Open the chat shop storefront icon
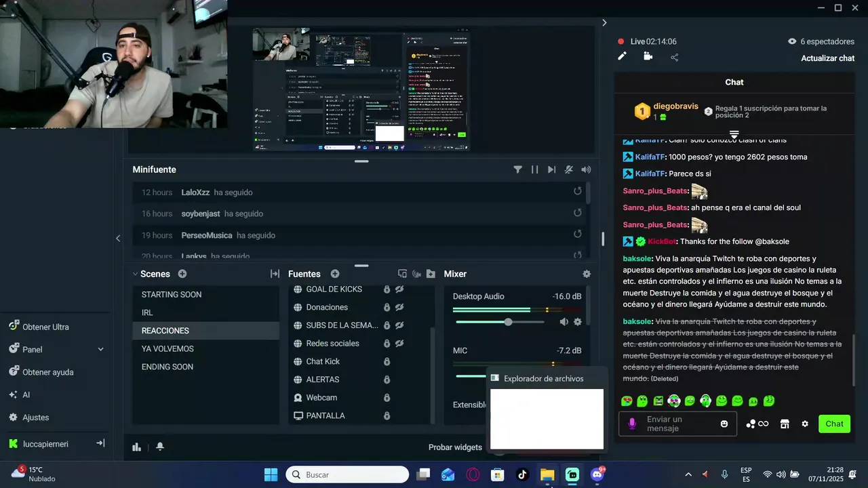 [785, 424]
